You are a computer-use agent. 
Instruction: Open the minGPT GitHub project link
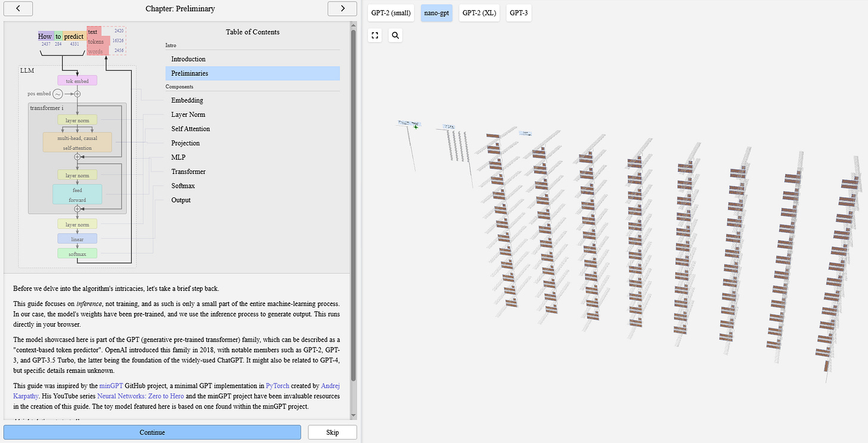pyautogui.click(x=111, y=386)
